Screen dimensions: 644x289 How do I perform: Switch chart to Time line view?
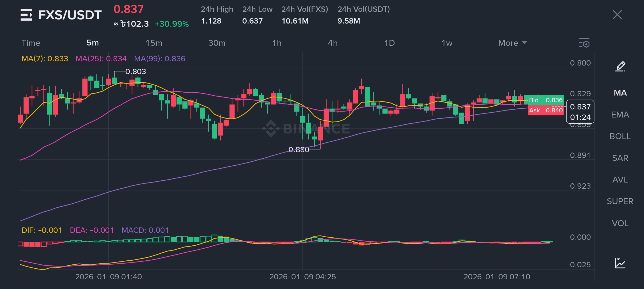[31, 43]
